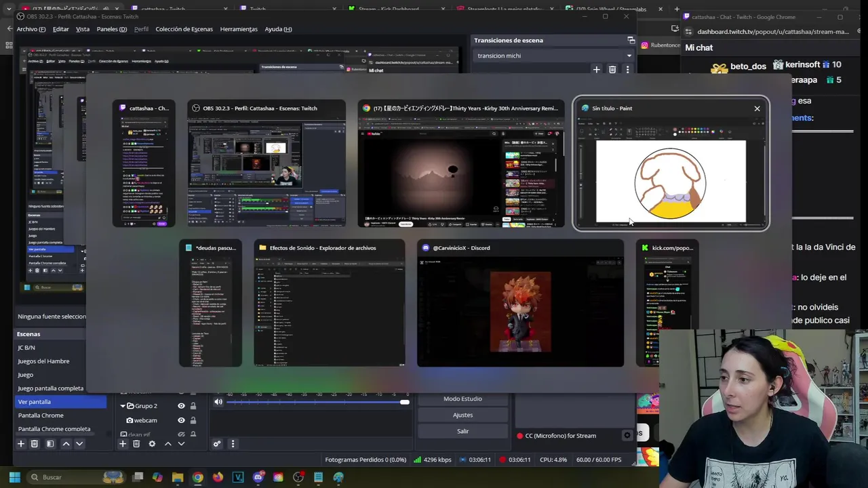Open the Ayuda menu in OBS

(x=278, y=29)
